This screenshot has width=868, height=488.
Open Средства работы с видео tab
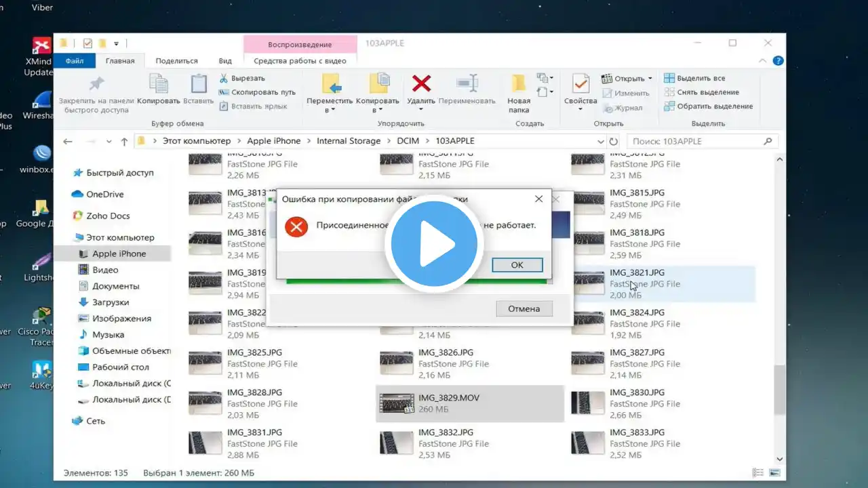tap(300, 60)
